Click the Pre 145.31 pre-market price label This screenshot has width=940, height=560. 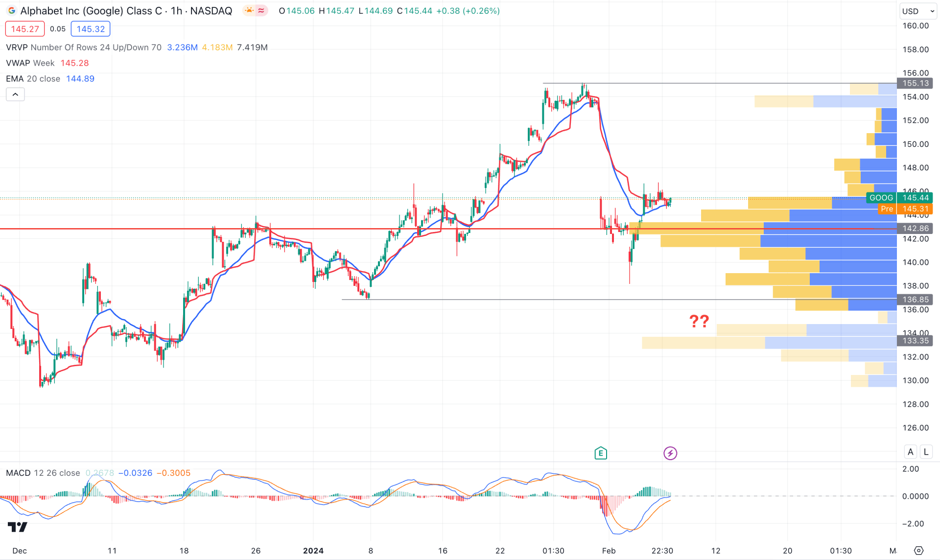906,209
